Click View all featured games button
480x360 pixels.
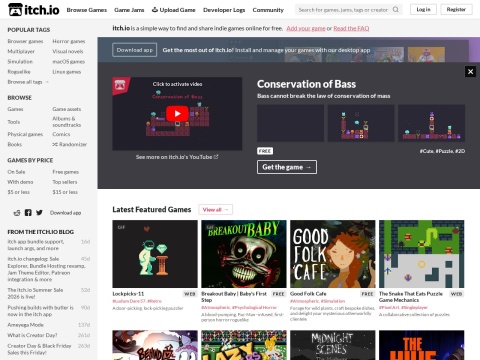(215, 210)
